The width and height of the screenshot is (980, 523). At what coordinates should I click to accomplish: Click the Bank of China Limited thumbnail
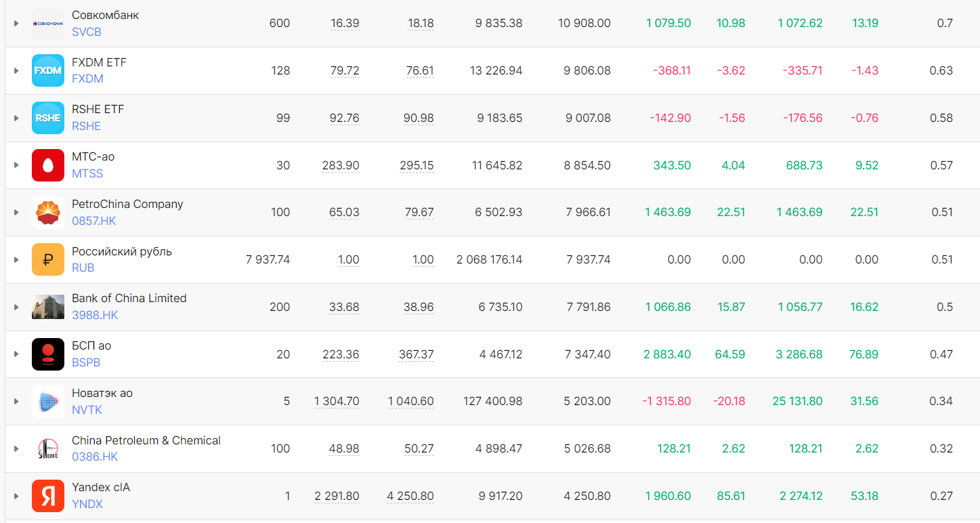tap(48, 307)
